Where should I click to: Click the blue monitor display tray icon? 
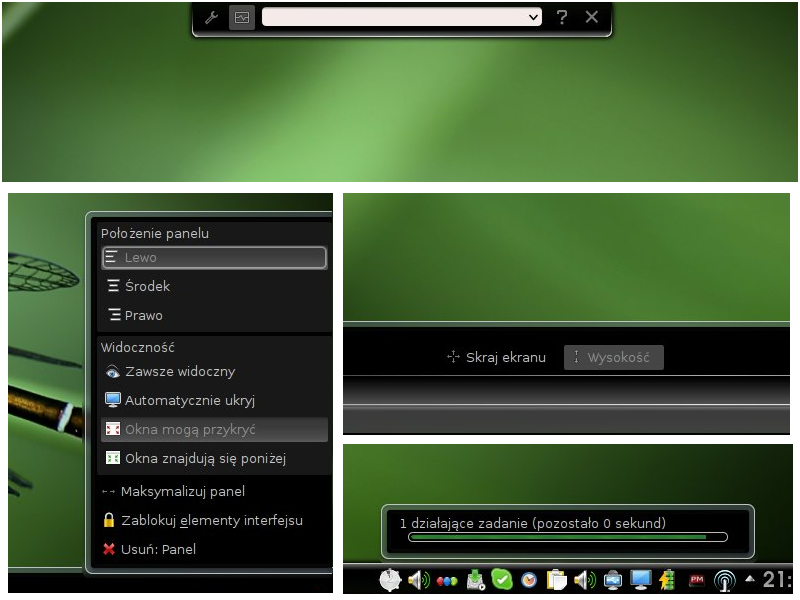[641, 580]
